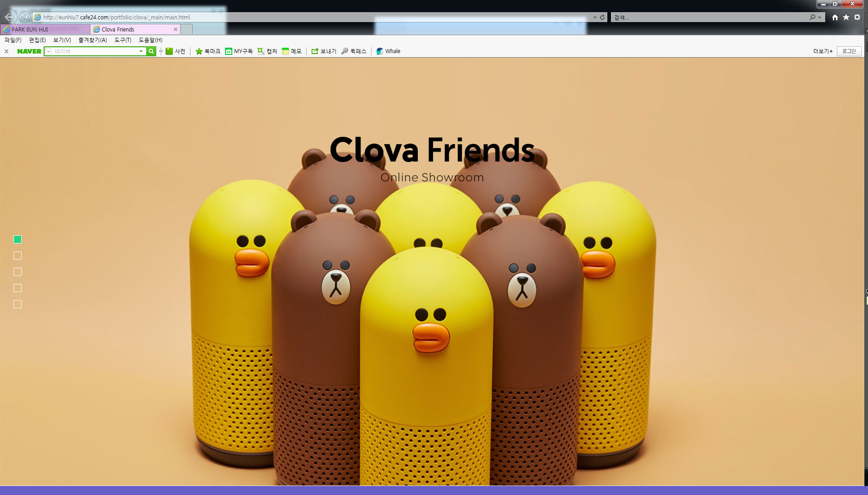Close the Clova Friends tab
The height and width of the screenshot is (495, 868).
pos(176,29)
